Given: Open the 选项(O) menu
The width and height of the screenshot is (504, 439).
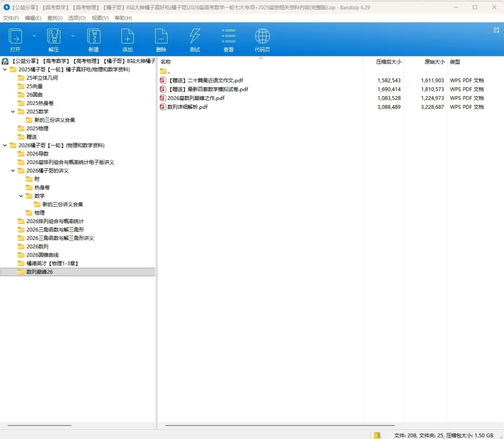Looking at the screenshot, I should (77, 18).
